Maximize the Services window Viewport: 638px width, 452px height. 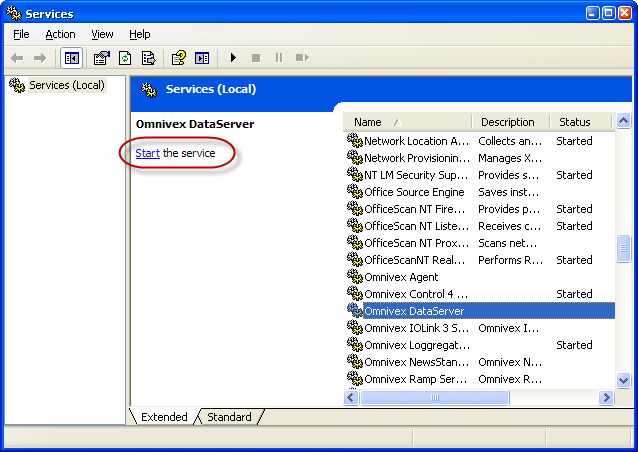608,13
